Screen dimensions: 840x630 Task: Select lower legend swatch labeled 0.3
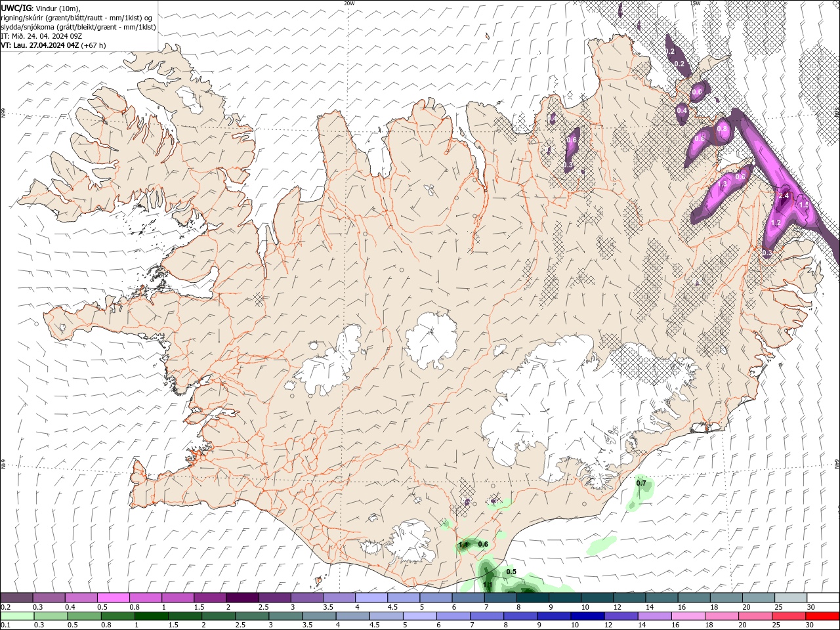(50, 616)
